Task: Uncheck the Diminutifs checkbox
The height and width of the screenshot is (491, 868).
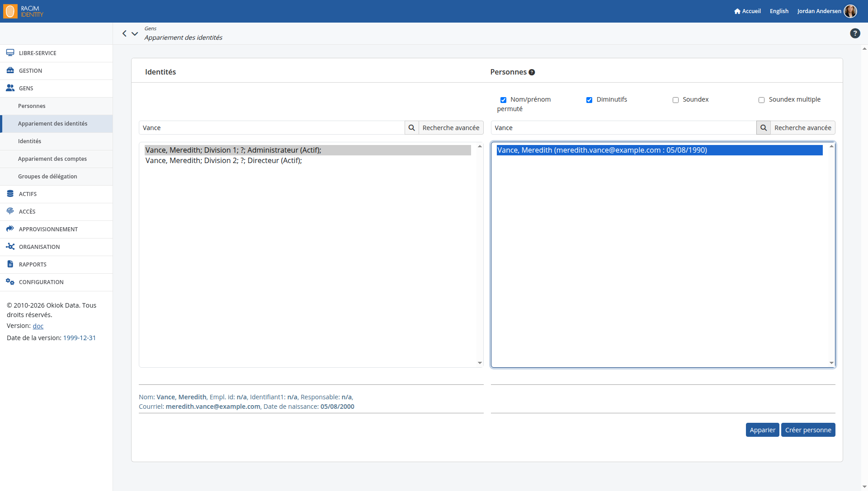Action: pos(589,100)
